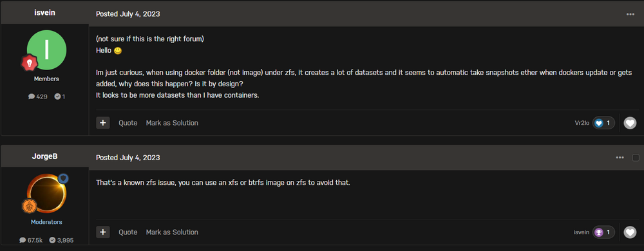The height and width of the screenshot is (251, 644).
Task: Click isvein's red rank badge icon
Action: point(30,63)
